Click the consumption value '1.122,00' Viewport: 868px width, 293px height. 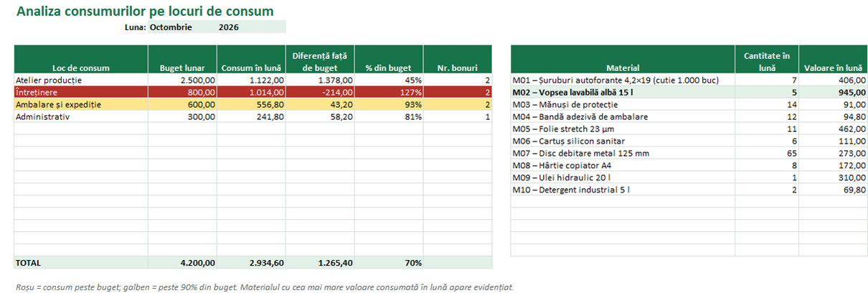pos(251,80)
